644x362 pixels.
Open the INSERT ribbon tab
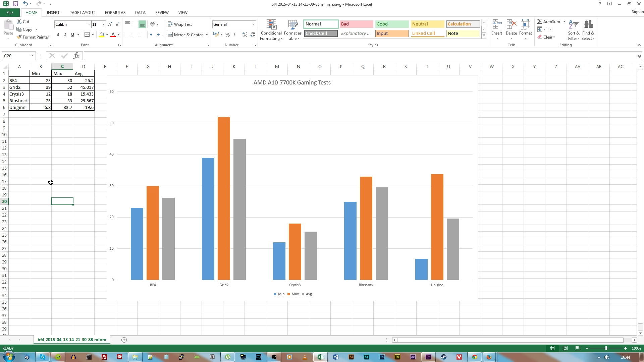[53, 12]
